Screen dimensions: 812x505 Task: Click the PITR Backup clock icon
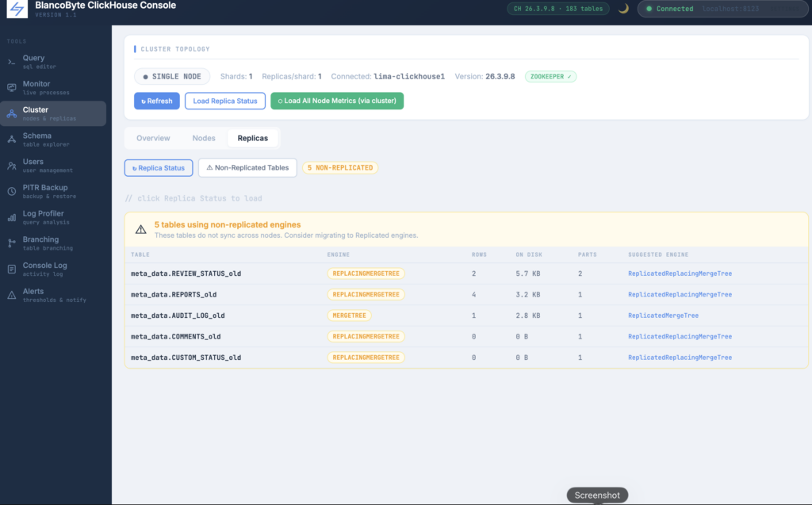11,192
